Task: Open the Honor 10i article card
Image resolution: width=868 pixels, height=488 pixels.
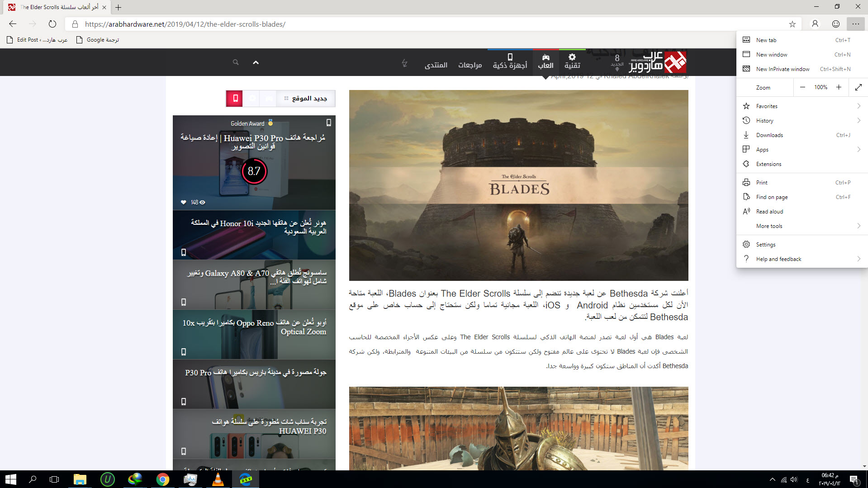Action: pos(254,235)
